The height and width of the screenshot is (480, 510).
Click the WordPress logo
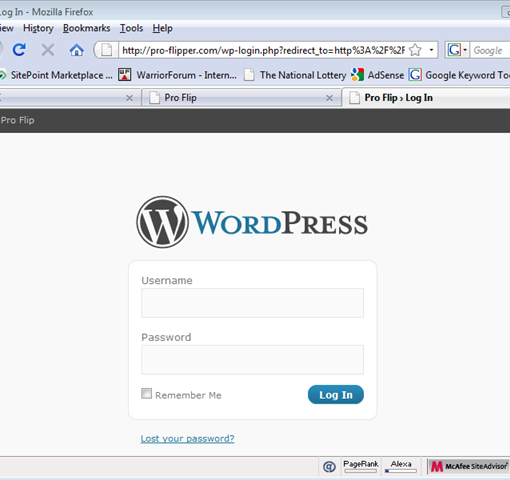pyautogui.click(x=252, y=222)
